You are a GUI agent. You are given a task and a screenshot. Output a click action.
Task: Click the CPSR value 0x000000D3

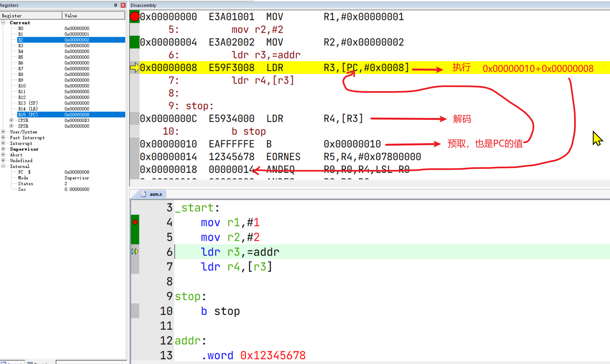point(77,120)
